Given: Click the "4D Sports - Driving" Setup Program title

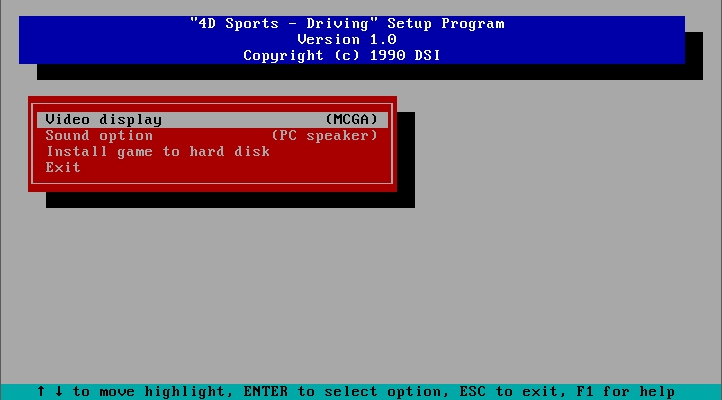Looking at the screenshot, I should pyautogui.click(x=348, y=23).
